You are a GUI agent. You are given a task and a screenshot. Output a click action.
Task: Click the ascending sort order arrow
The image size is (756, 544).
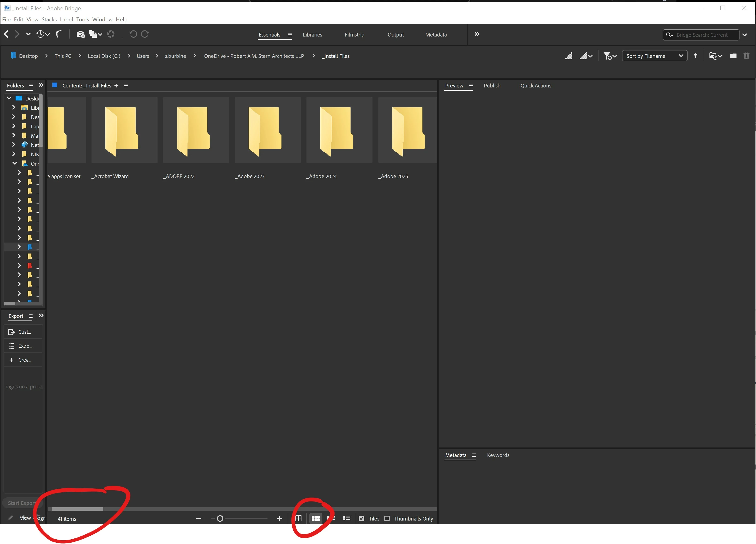pyautogui.click(x=695, y=56)
